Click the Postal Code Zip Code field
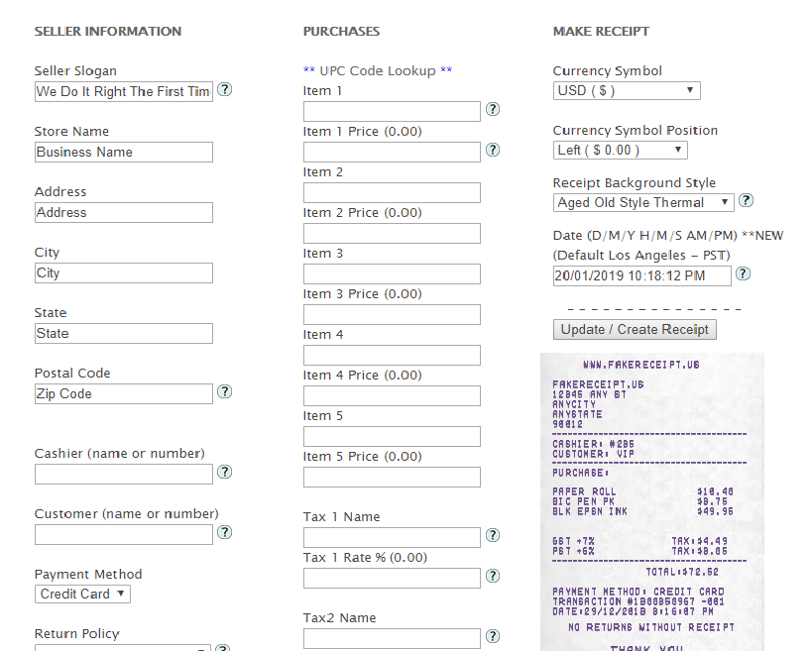The width and height of the screenshot is (812, 651). (124, 393)
